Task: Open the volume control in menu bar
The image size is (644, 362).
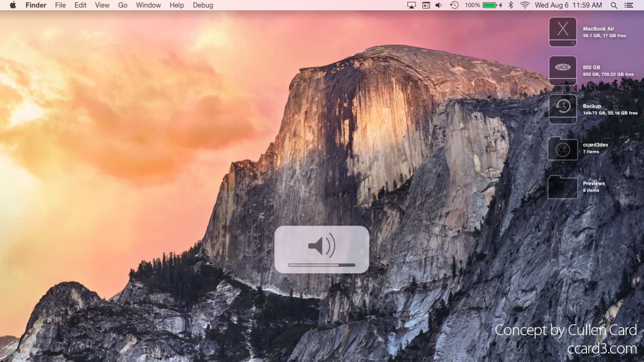Action: pos(439,5)
